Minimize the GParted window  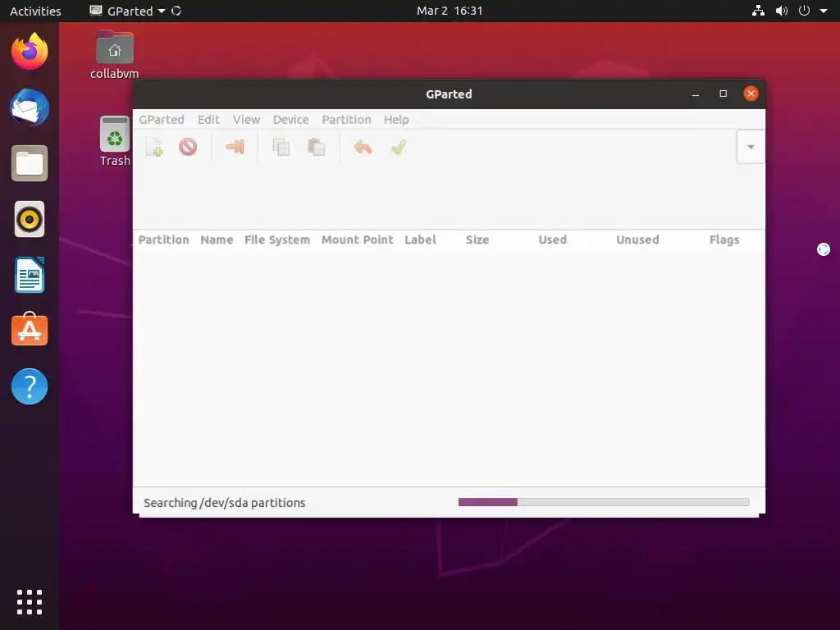(x=696, y=94)
